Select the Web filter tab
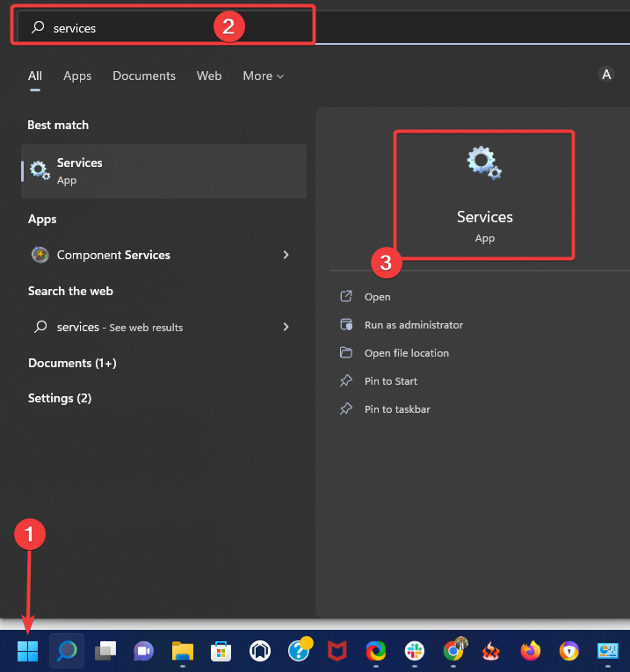 click(209, 76)
